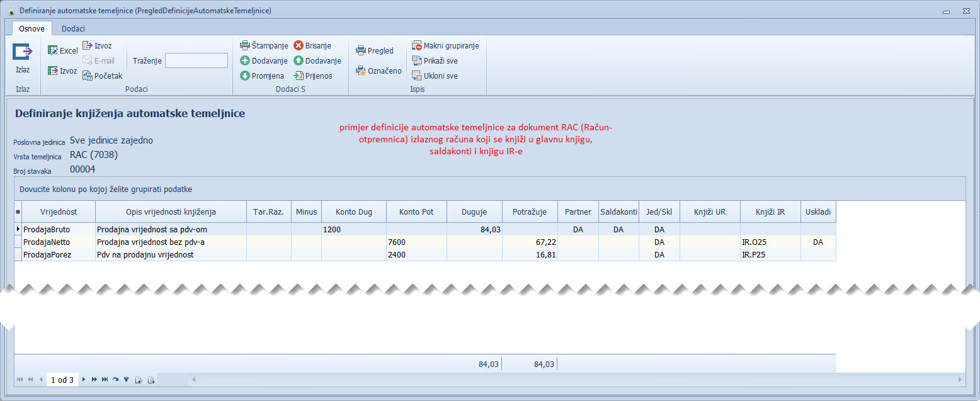Sort by the Konto Dug column header
This screenshot has width=980, height=401.
[353, 212]
